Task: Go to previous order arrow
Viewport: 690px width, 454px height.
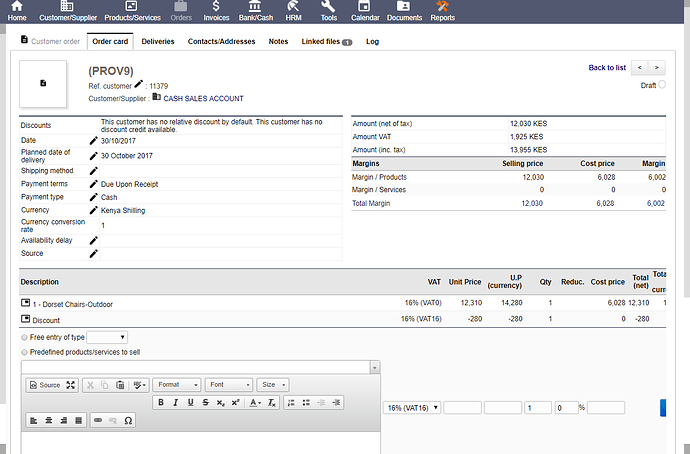Action: pyautogui.click(x=639, y=68)
